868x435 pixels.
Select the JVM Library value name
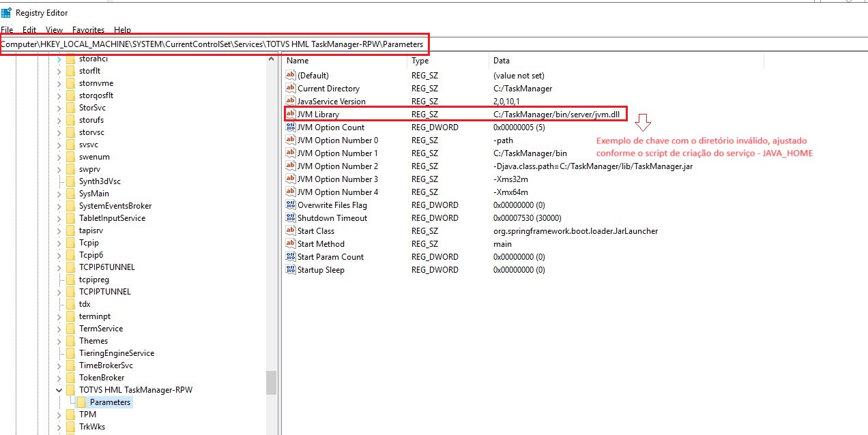pyautogui.click(x=318, y=115)
